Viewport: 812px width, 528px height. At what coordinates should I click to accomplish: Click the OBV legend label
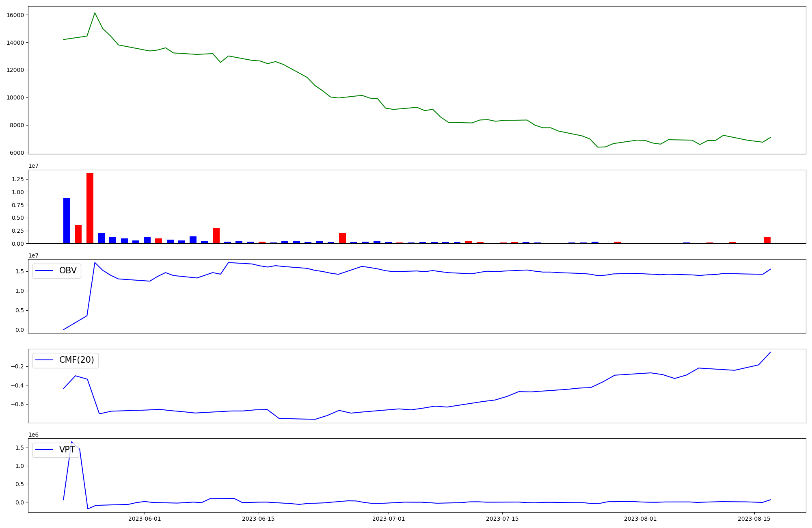pos(68,270)
